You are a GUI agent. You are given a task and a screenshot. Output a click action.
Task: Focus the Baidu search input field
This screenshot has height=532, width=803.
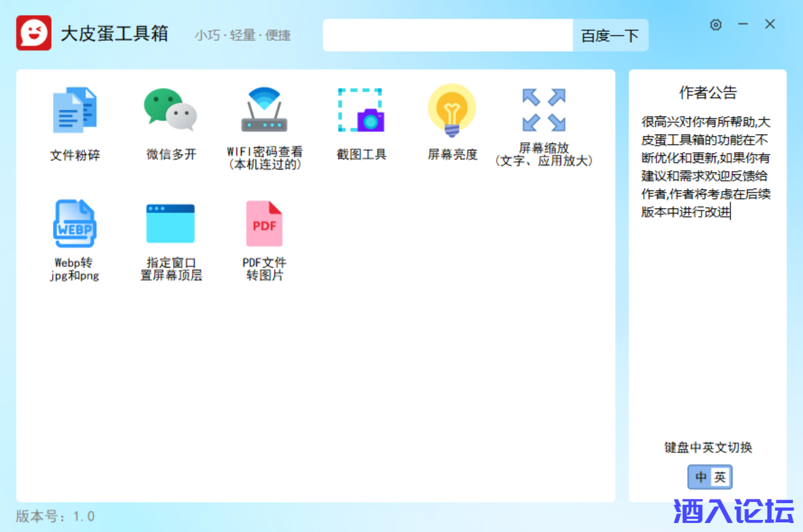pyautogui.click(x=448, y=35)
